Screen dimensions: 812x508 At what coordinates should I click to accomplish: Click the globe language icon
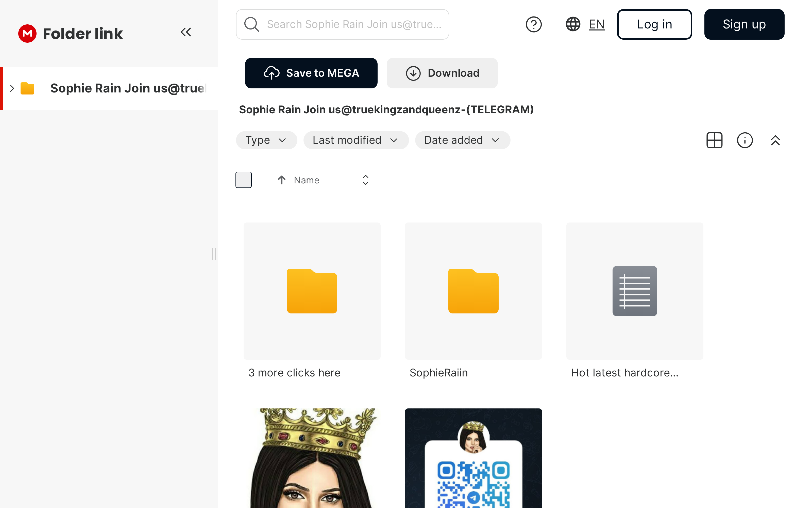click(573, 24)
